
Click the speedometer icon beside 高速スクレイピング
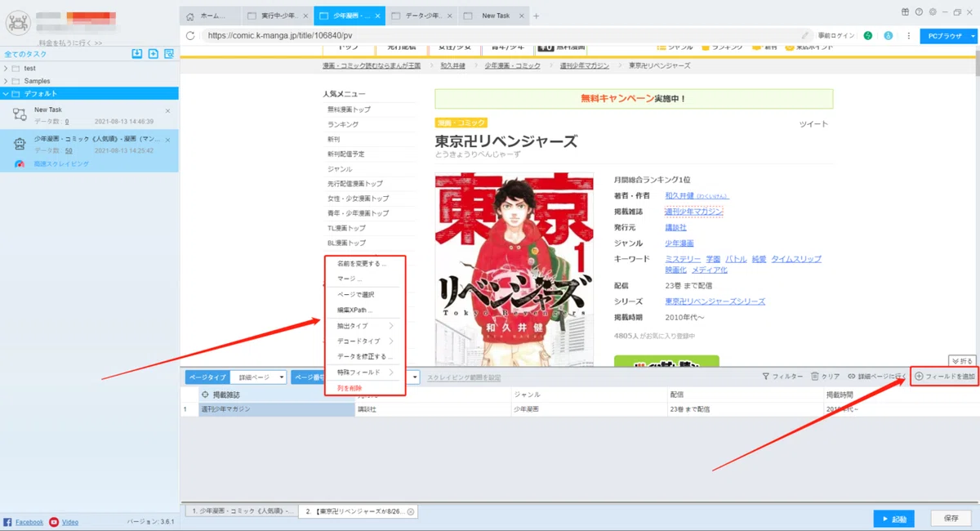(x=20, y=164)
